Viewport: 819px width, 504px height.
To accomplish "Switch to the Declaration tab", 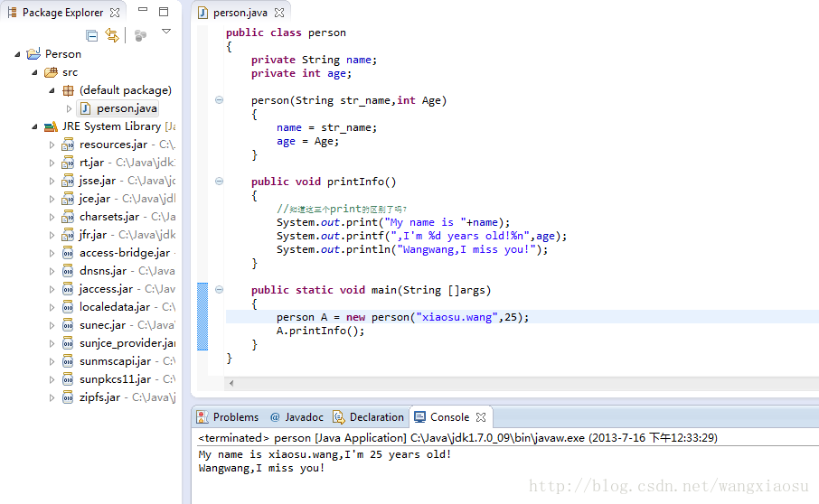I will [369, 417].
